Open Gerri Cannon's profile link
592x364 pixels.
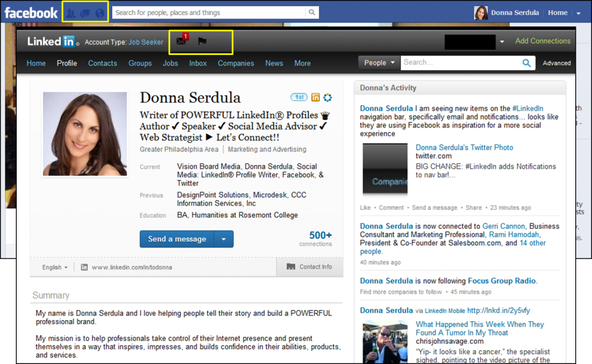[504, 226]
